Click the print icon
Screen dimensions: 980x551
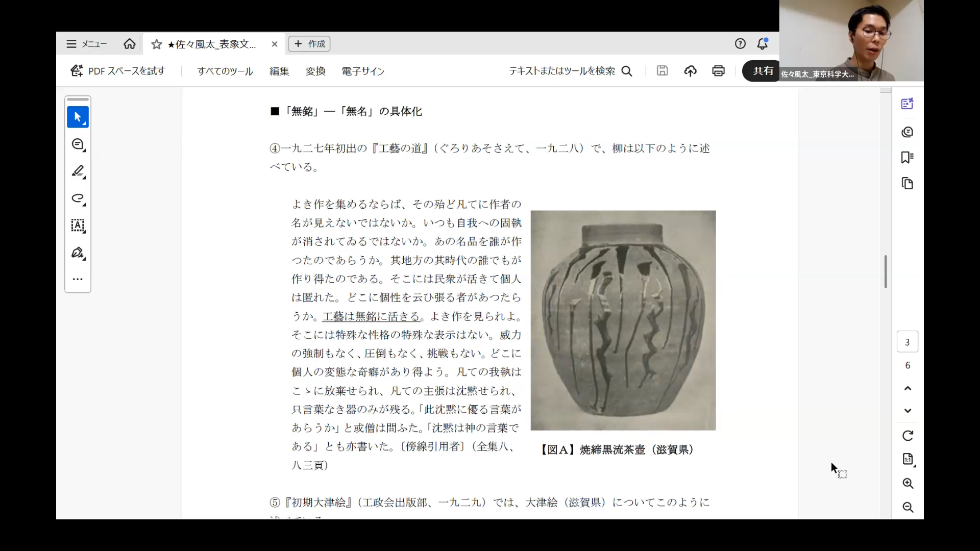718,71
